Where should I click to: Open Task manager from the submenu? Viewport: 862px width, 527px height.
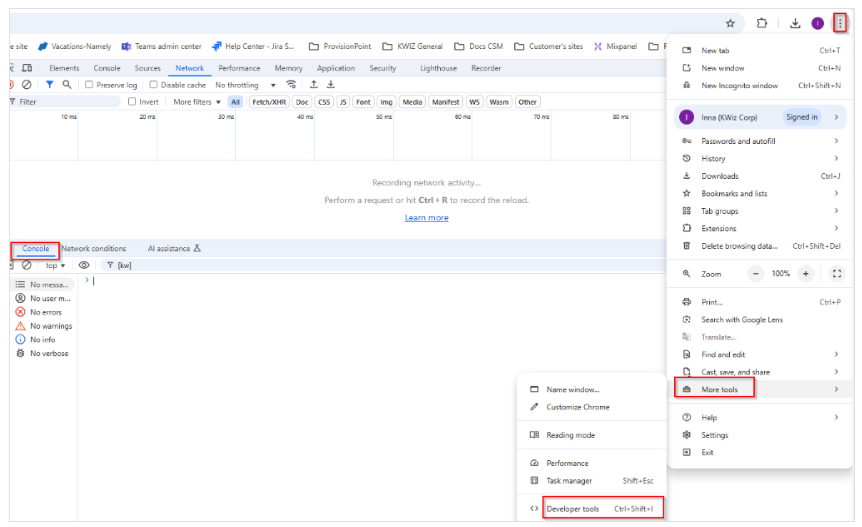pyautogui.click(x=592, y=481)
